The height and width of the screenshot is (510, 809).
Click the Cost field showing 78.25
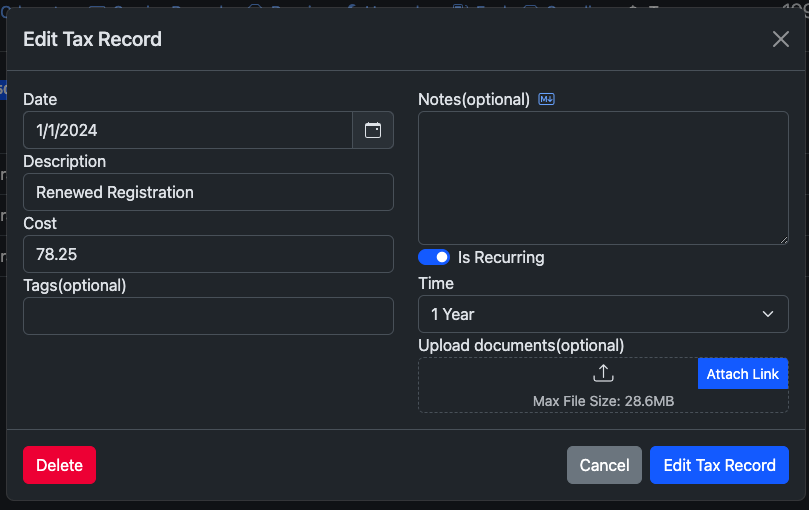[x=208, y=254]
